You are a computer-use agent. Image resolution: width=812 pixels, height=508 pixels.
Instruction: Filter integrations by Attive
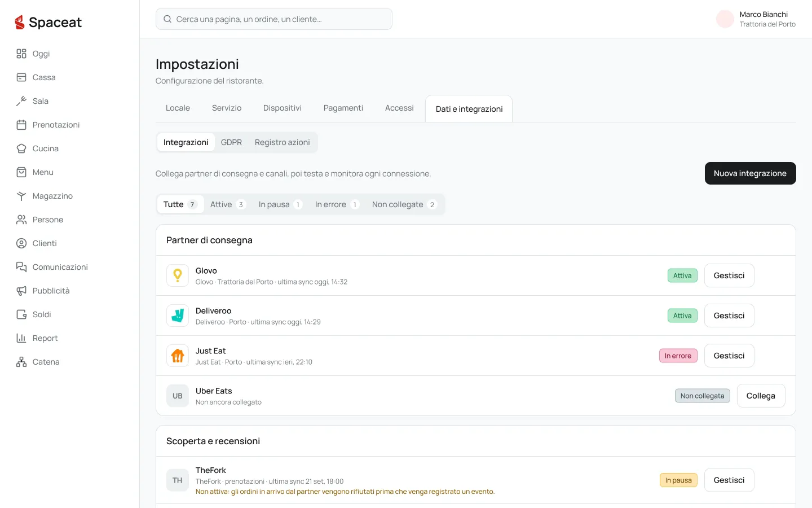click(228, 204)
